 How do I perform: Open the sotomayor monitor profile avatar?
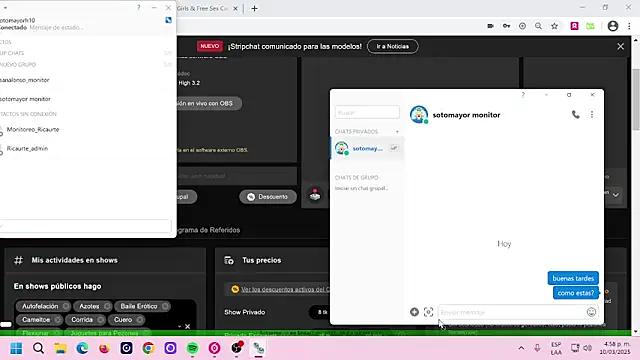click(x=419, y=115)
